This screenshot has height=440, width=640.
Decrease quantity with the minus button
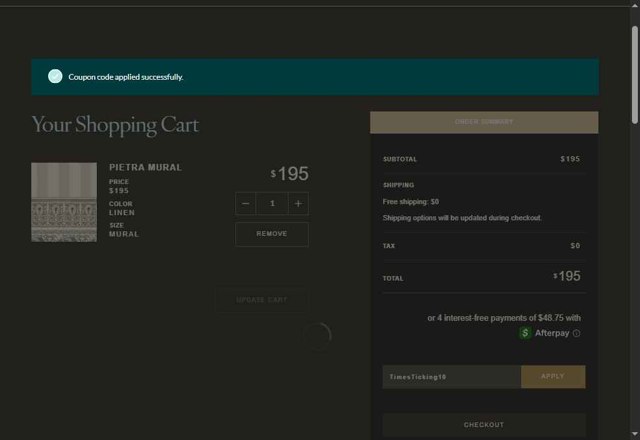point(245,203)
